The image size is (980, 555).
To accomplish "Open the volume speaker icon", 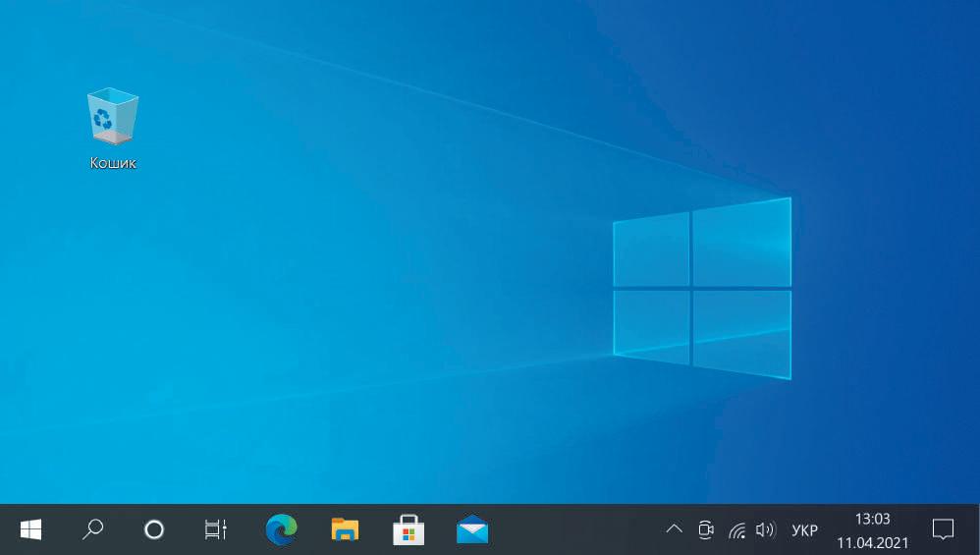I will 766,530.
